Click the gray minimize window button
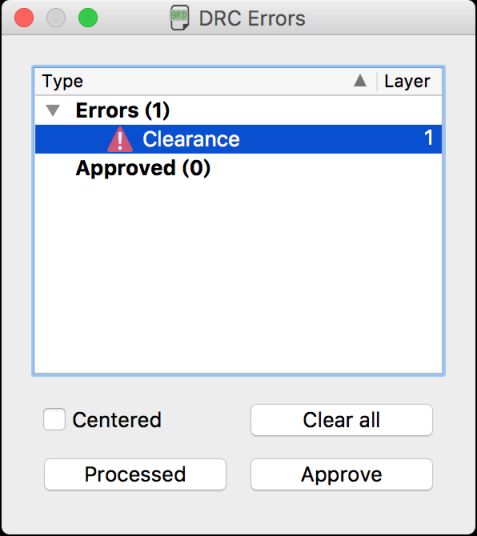Screen dimensions: 477x536 pos(56,18)
